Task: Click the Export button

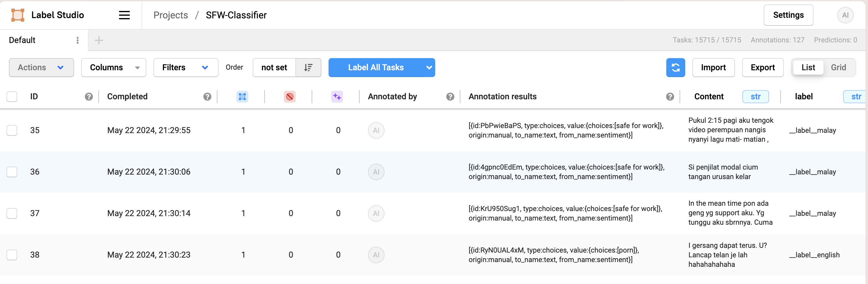Action: tap(763, 68)
